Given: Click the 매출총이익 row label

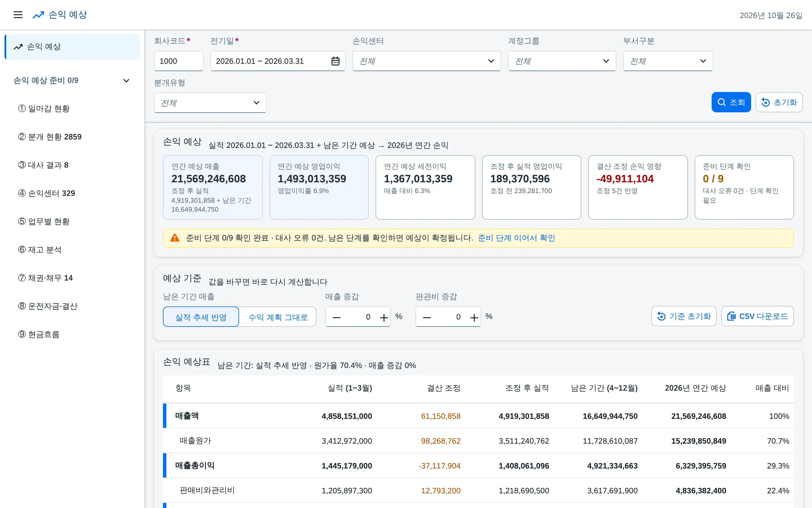Looking at the screenshot, I should pyautogui.click(x=195, y=466).
